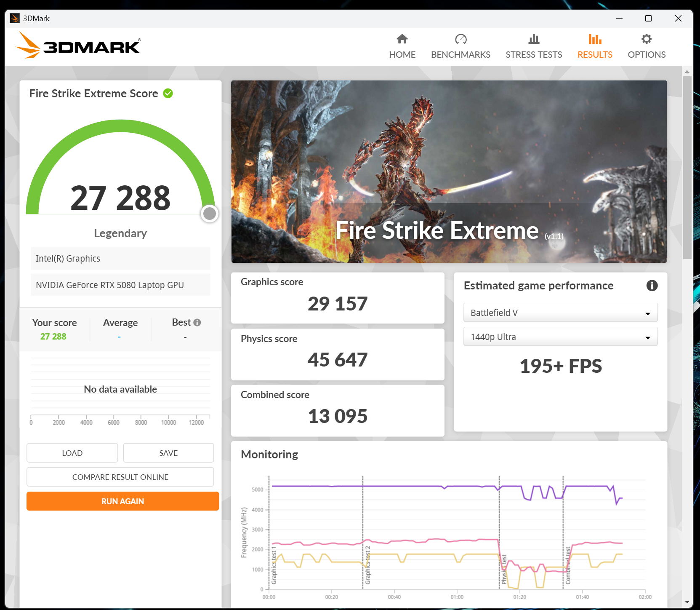Click the stress tests bar chart icon
The image size is (700, 610).
pos(534,39)
